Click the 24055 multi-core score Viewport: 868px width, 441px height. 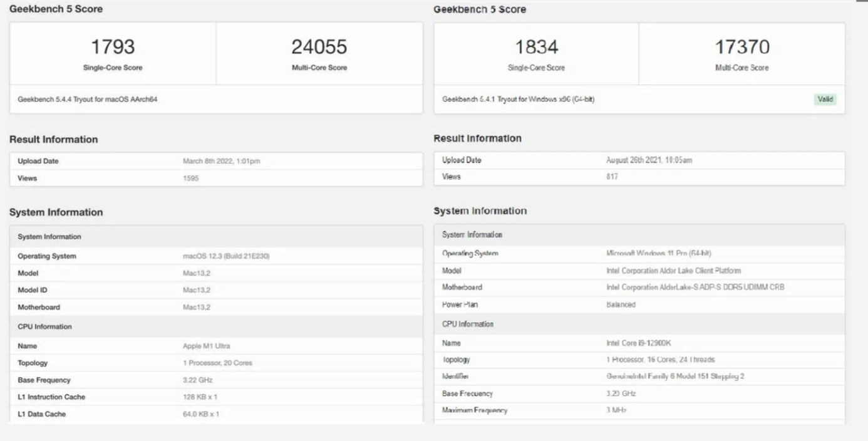pyautogui.click(x=319, y=47)
